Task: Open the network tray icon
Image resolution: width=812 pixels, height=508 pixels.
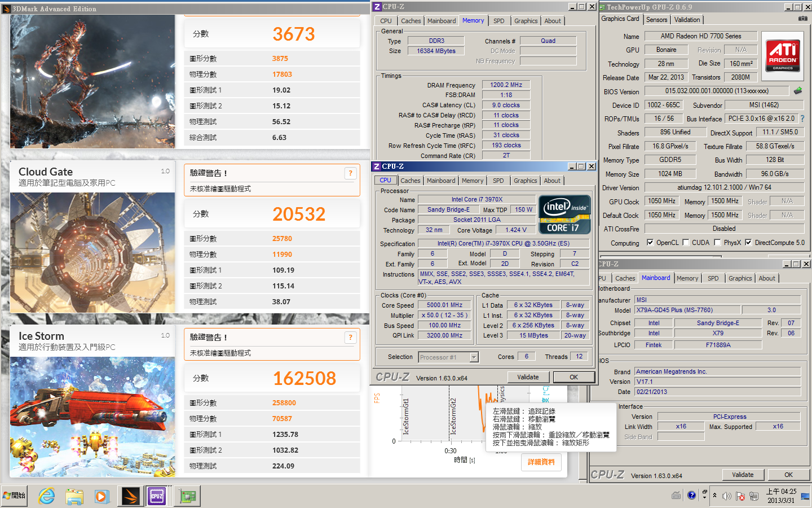Action: click(753, 496)
